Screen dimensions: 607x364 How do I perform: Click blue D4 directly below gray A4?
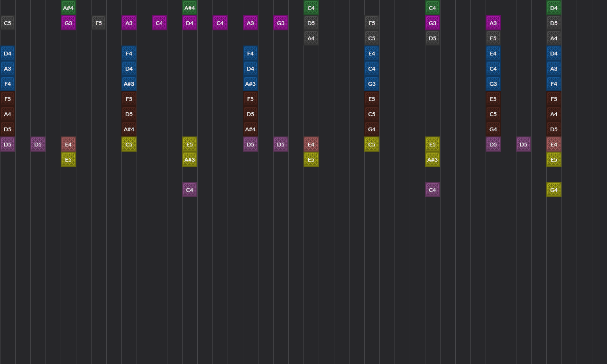554,53
